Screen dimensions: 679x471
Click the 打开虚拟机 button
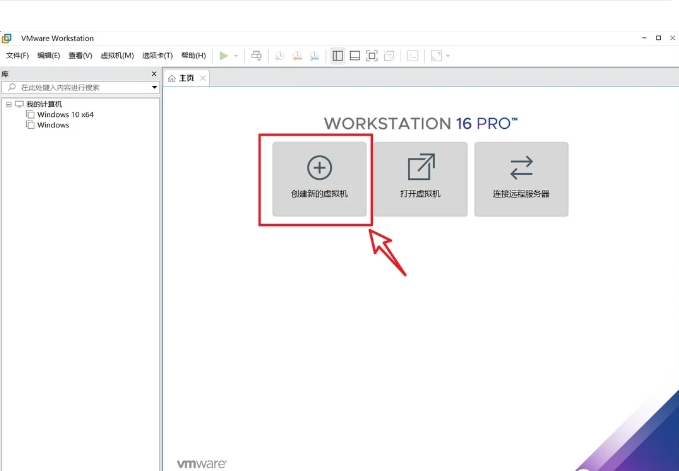(420, 179)
